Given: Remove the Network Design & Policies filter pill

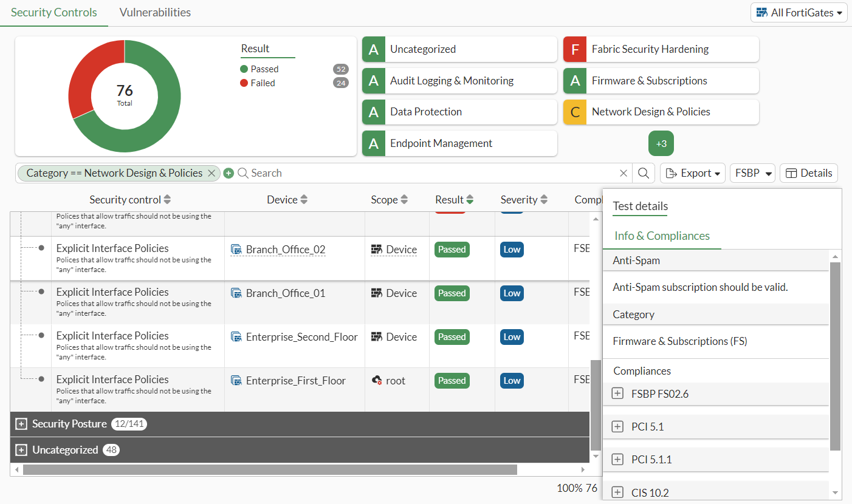Looking at the screenshot, I should [x=211, y=173].
